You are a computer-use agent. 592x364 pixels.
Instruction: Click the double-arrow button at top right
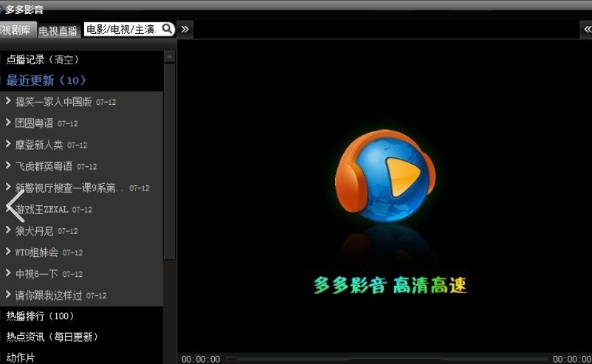(586, 29)
